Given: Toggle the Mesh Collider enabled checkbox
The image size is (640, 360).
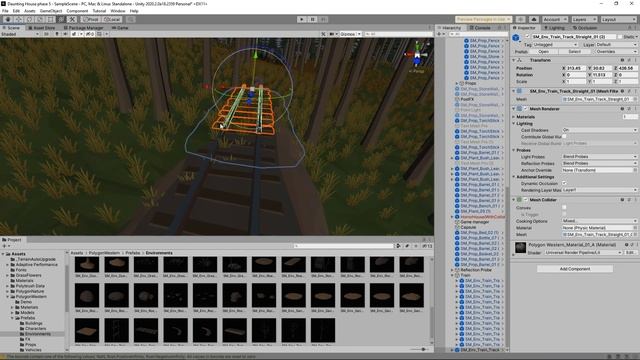Looking at the screenshot, I should coord(526,200).
